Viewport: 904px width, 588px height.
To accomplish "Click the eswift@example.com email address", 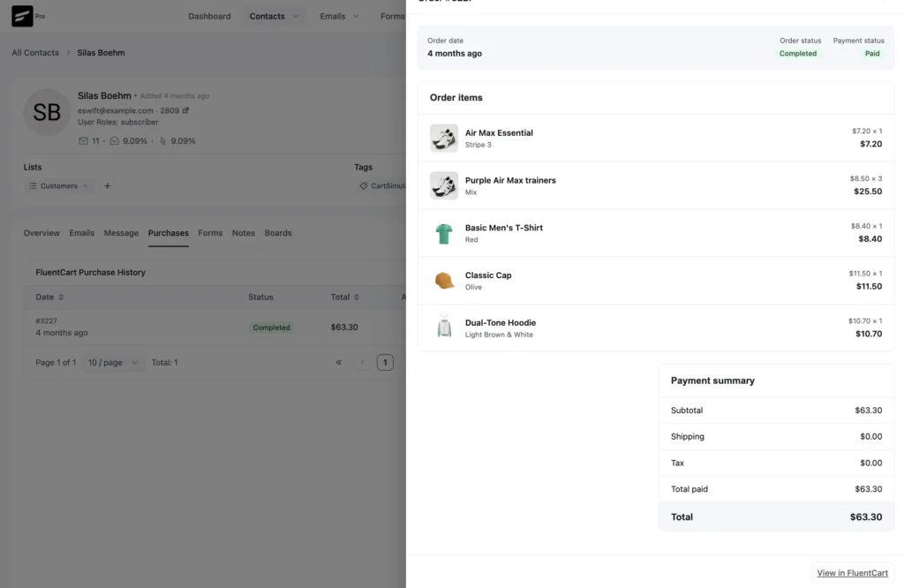I will pyautogui.click(x=116, y=110).
